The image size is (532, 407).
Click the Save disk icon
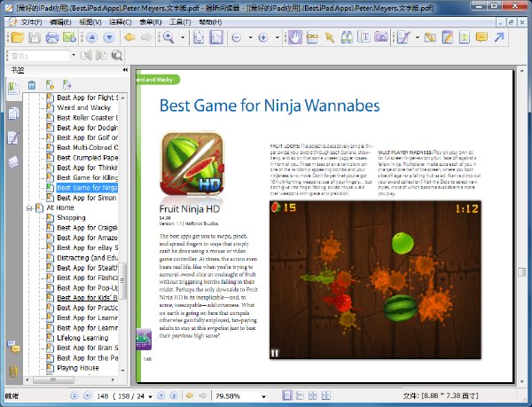(35, 37)
